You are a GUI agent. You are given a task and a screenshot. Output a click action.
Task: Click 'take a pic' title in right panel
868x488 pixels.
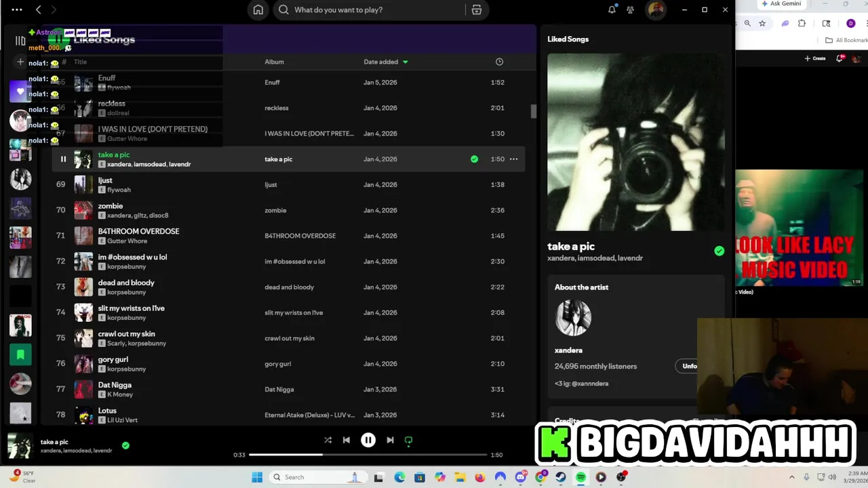click(571, 246)
